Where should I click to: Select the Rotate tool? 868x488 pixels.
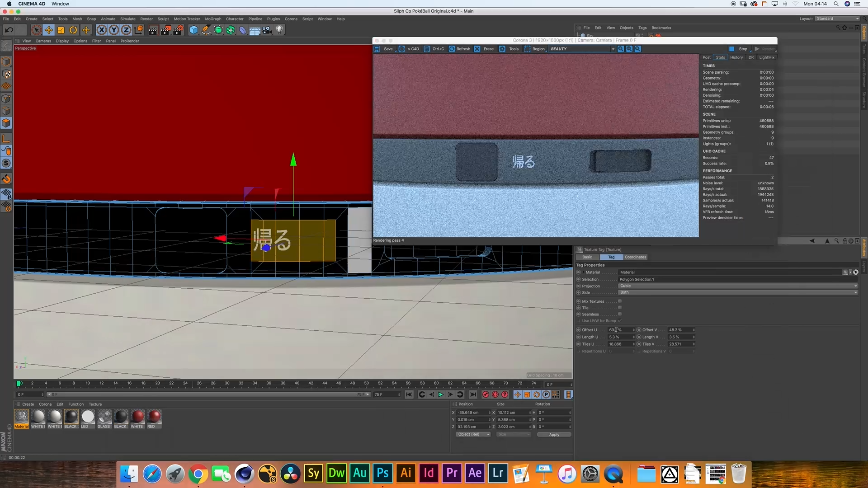click(x=73, y=30)
